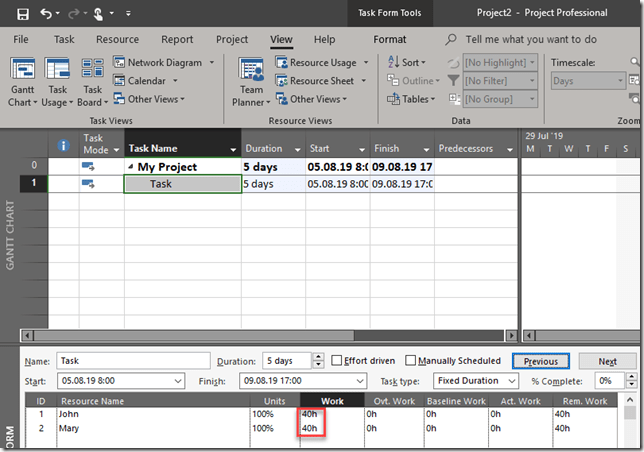Open the Task Usage view icon
Screen dimensions: 644x452
pyautogui.click(x=57, y=70)
